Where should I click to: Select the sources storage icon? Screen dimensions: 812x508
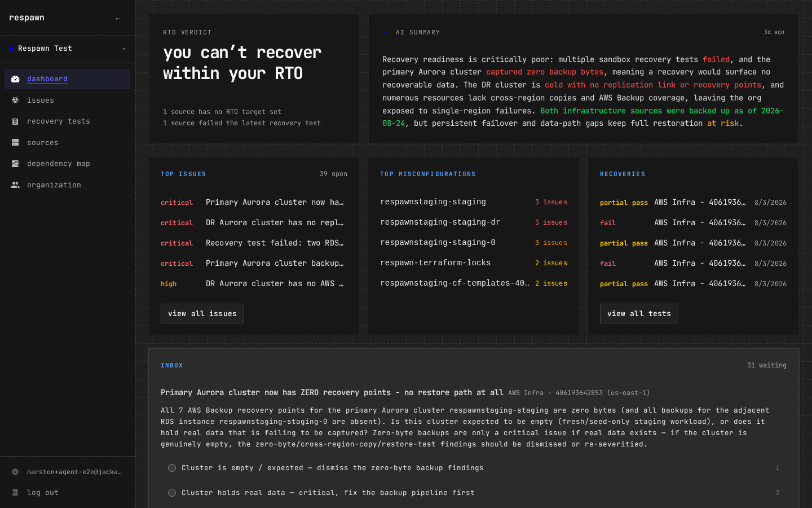[x=15, y=143]
